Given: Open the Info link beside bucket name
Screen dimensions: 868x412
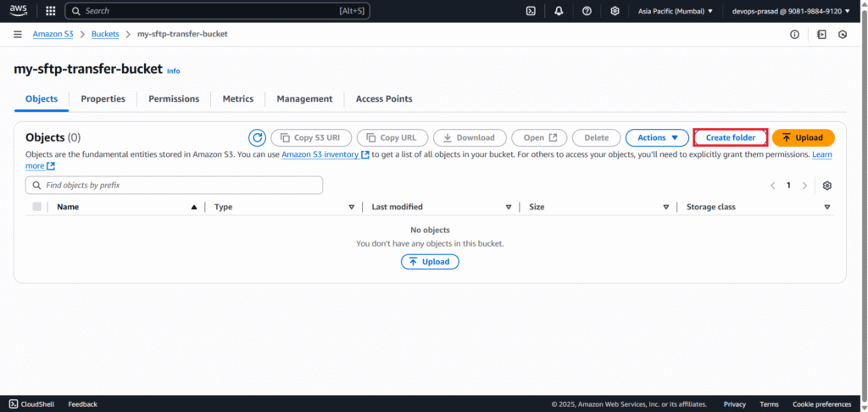Looking at the screenshot, I should pos(173,71).
